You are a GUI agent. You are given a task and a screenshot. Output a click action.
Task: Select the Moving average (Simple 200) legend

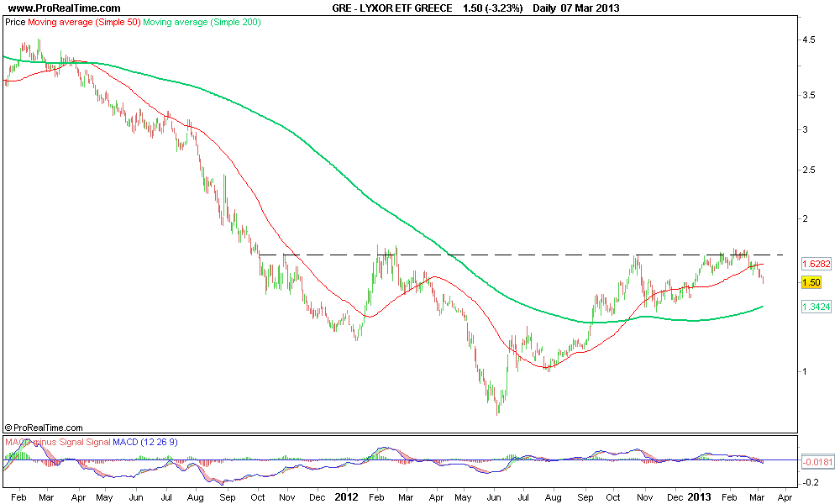(x=202, y=23)
